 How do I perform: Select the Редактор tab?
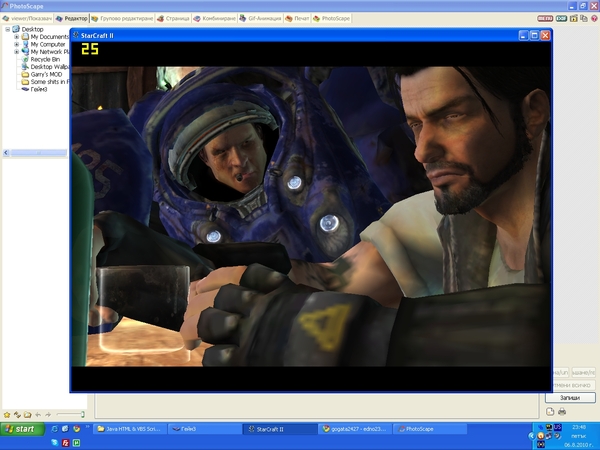pos(72,18)
